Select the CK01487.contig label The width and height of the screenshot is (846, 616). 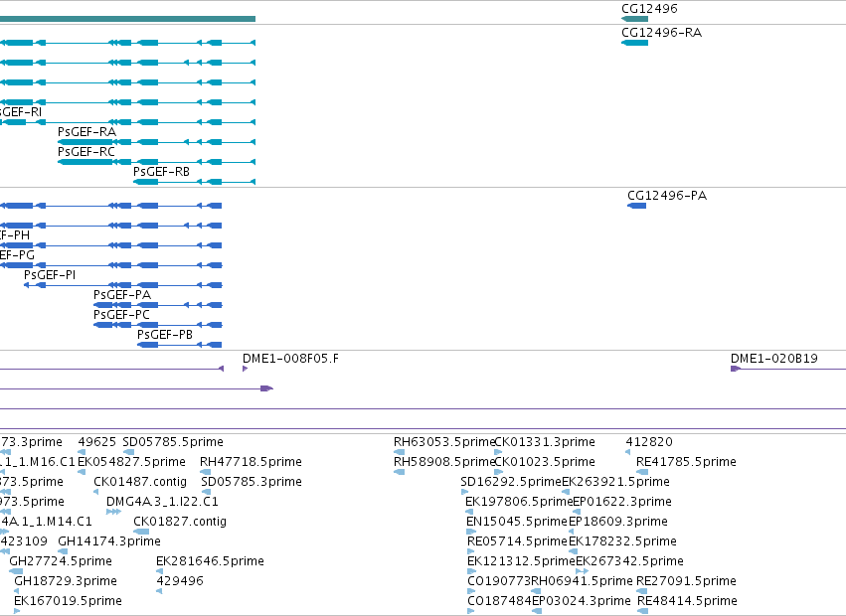[140, 481]
